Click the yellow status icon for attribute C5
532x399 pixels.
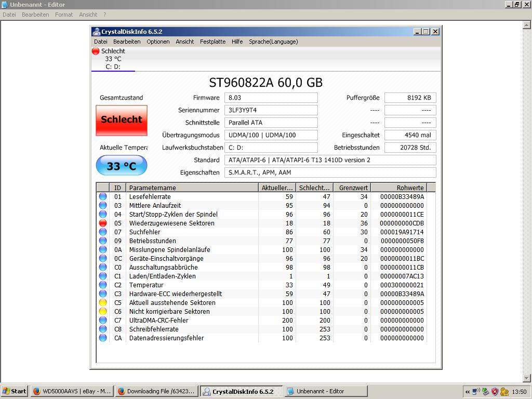(103, 302)
